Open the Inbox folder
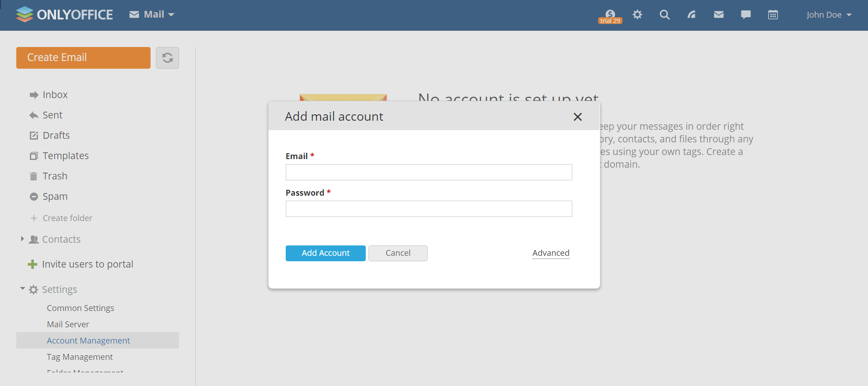 55,94
